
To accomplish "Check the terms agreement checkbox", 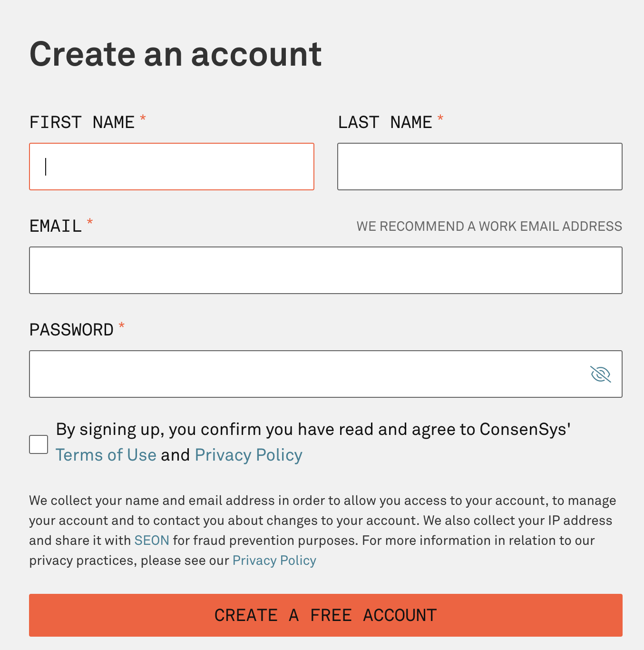I will click(x=39, y=444).
